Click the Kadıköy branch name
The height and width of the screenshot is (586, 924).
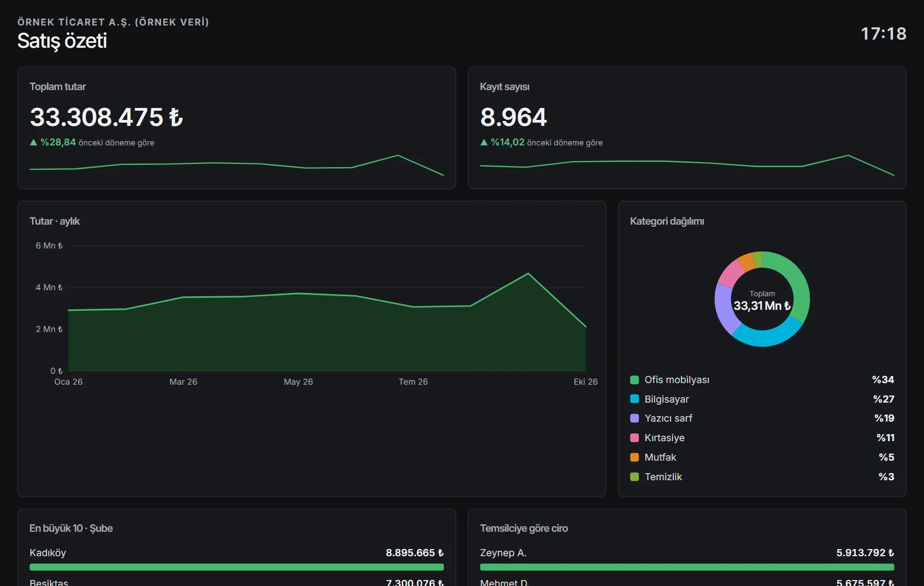click(x=48, y=553)
